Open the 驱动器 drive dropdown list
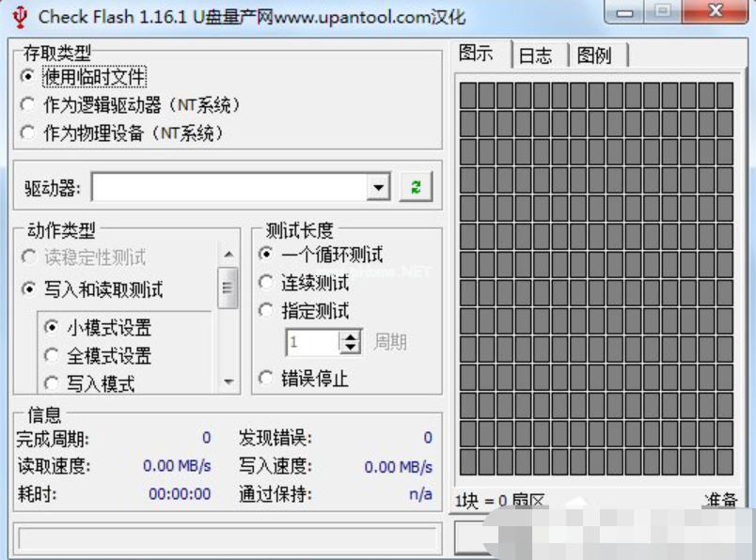The width and height of the screenshot is (756, 560). coord(378,188)
